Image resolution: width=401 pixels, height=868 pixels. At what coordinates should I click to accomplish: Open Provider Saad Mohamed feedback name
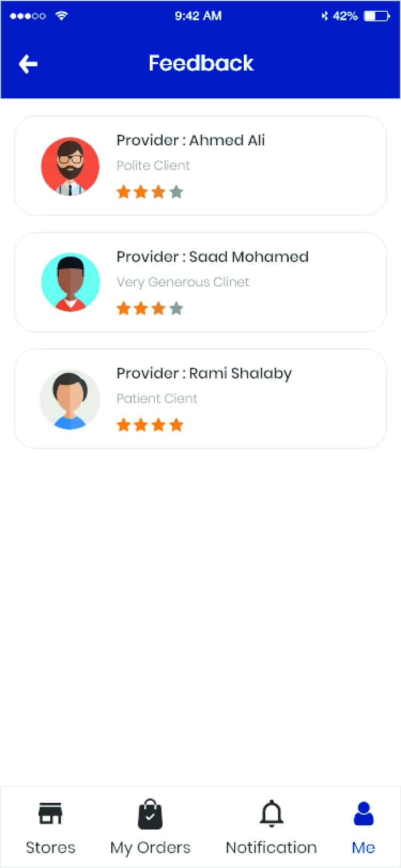click(212, 257)
